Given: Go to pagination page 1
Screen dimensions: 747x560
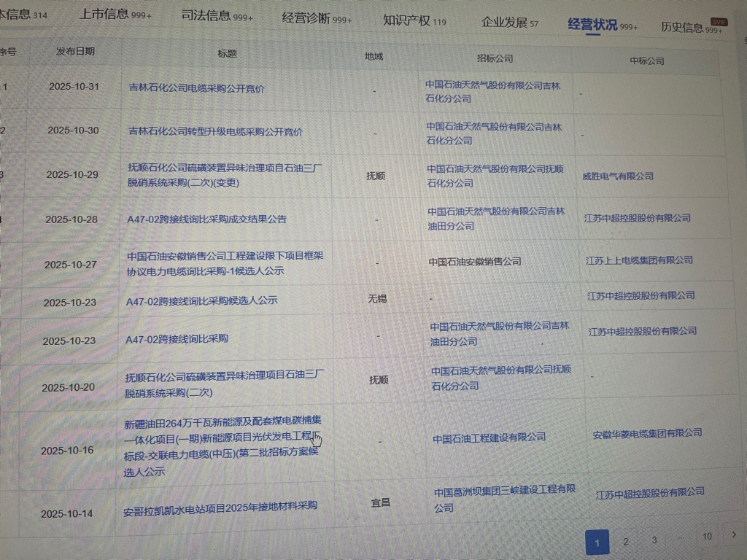Looking at the screenshot, I should point(597,542).
